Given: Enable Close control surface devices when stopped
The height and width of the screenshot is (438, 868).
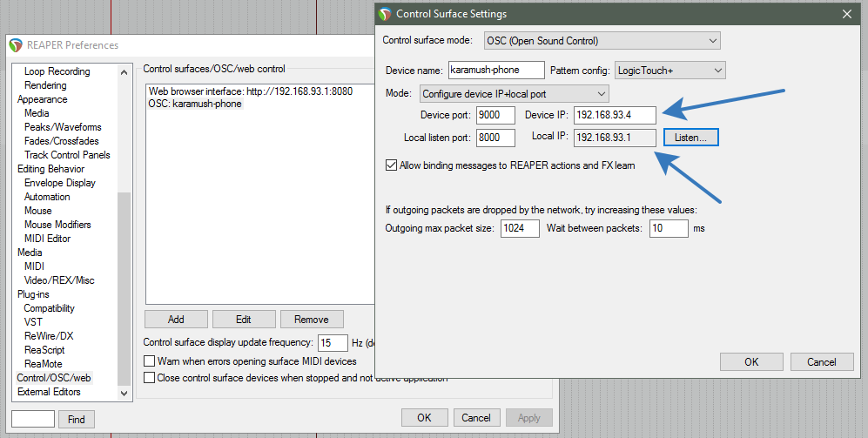Looking at the screenshot, I should [x=149, y=378].
